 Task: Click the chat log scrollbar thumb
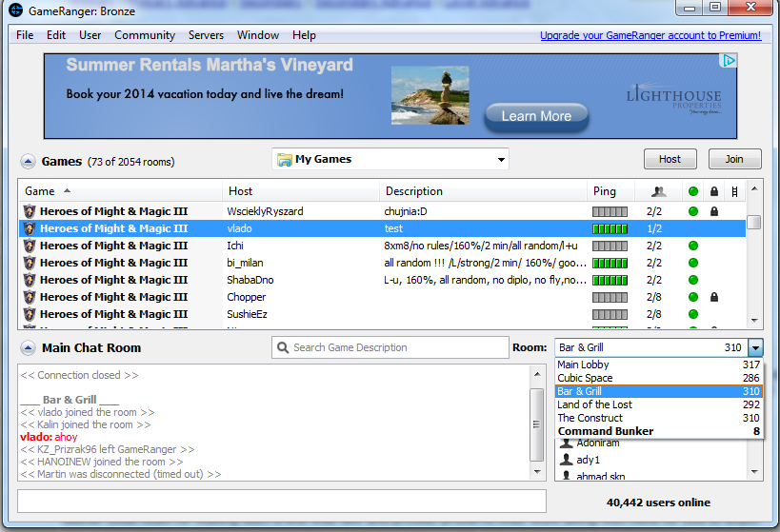tap(537, 424)
